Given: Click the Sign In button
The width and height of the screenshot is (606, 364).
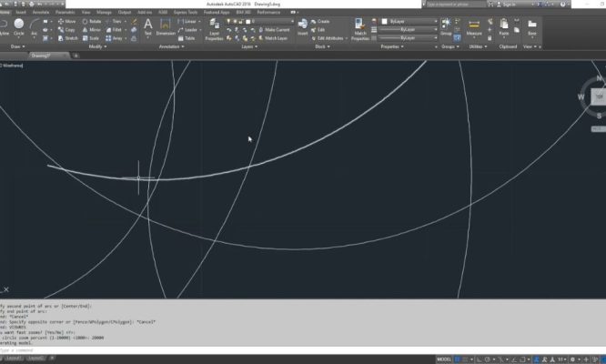Looking at the screenshot, I should (510, 4).
